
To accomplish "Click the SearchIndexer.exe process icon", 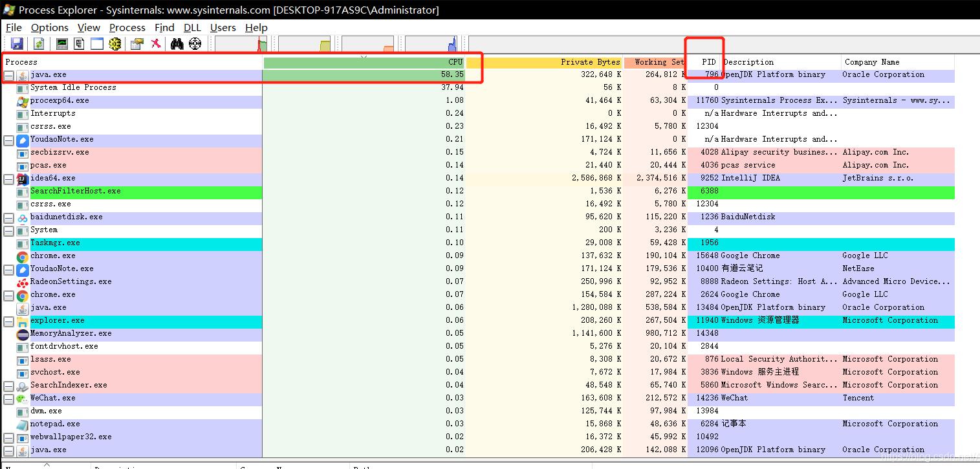I will tap(23, 386).
